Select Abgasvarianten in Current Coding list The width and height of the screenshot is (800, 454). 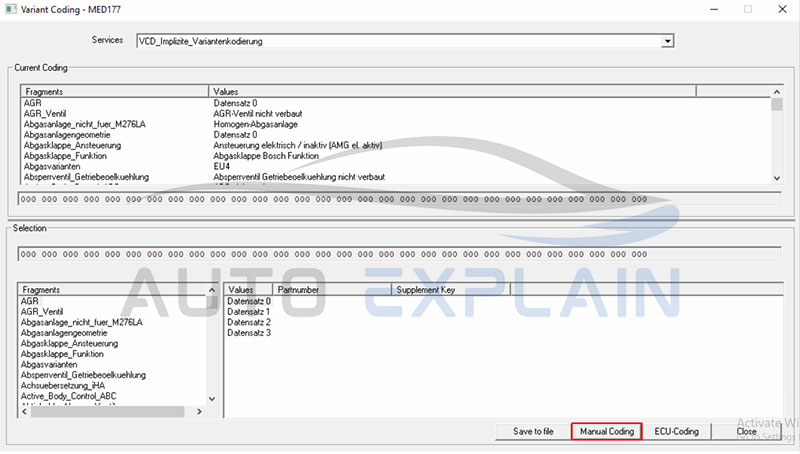pos(52,166)
